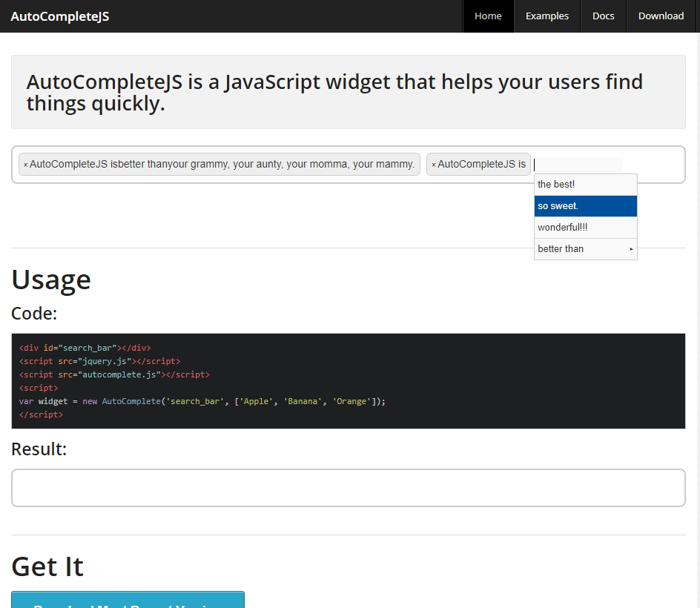
Task: Focus the empty Result autocomplete field
Action: (x=349, y=488)
